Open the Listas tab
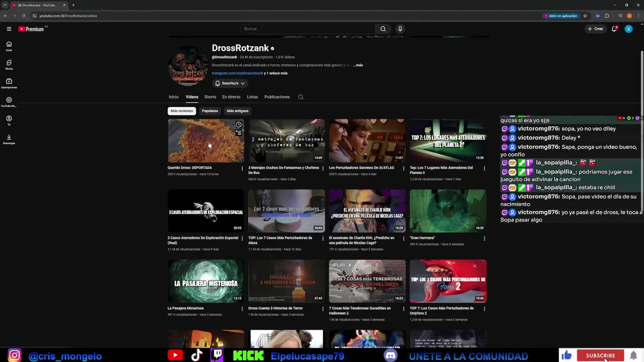 point(253,97)
